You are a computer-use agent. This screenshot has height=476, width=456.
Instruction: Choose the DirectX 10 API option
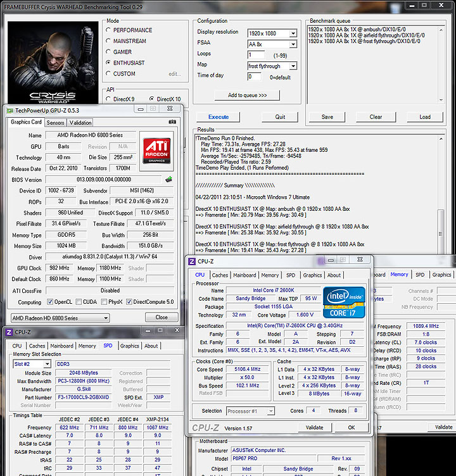151,99
